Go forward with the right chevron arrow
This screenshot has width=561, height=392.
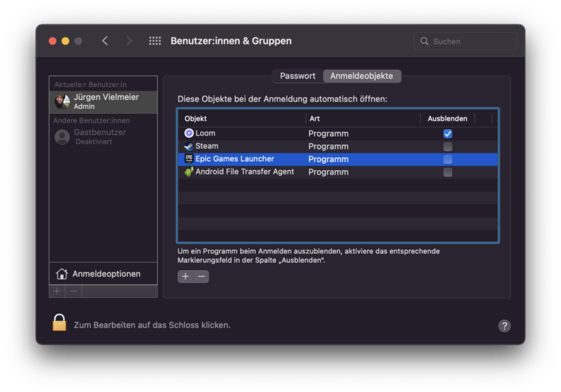tap(129, 41)
